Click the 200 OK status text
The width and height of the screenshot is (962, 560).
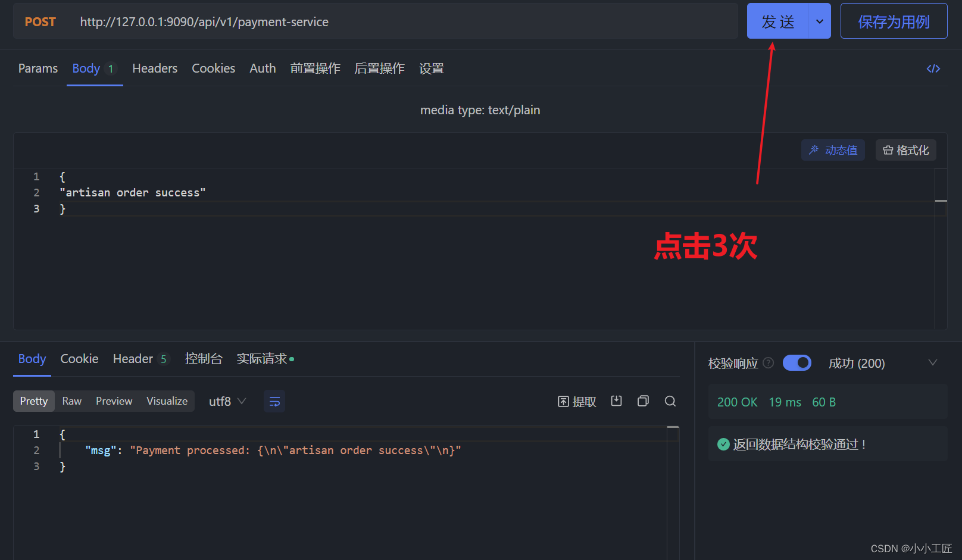737,402
